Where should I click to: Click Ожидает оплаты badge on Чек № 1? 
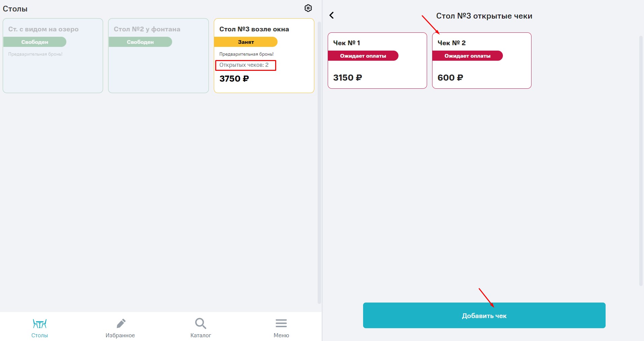(363, 56)
